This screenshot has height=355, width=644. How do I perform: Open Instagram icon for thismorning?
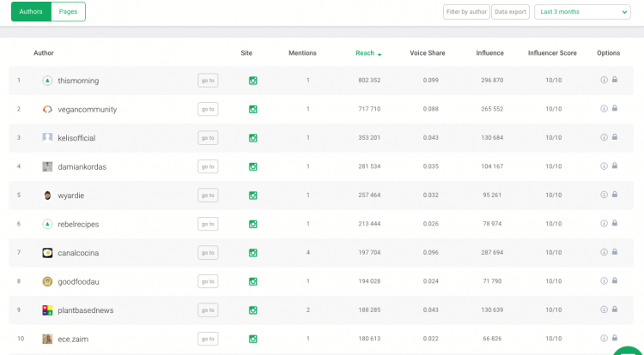tap(253, 81)
